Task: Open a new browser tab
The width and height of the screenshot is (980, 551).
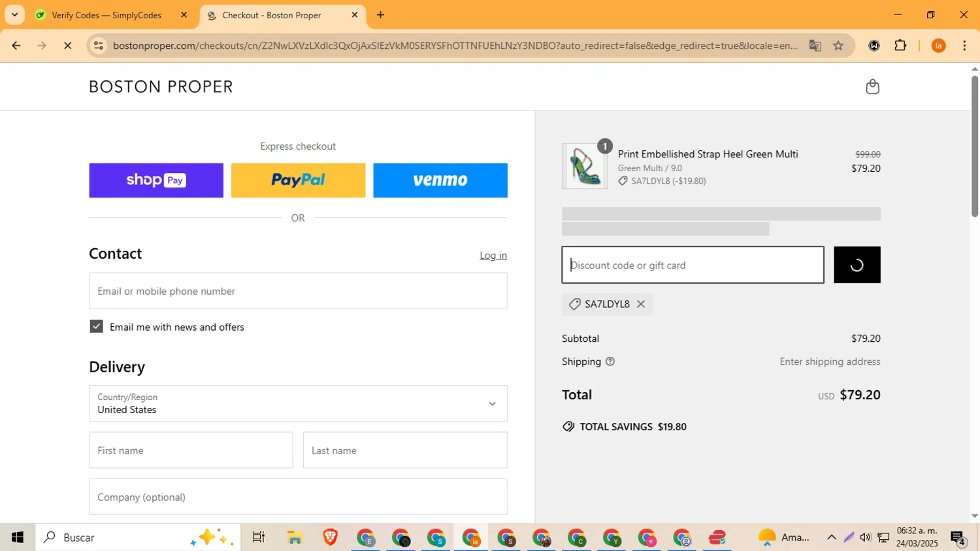Action: (381, 15)
